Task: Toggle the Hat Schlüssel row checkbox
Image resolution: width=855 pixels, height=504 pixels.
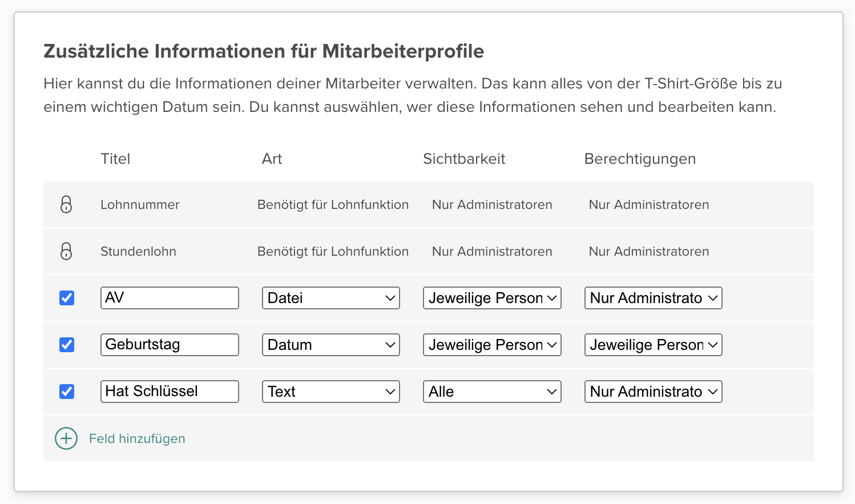Action: click(x=67, y=392)
